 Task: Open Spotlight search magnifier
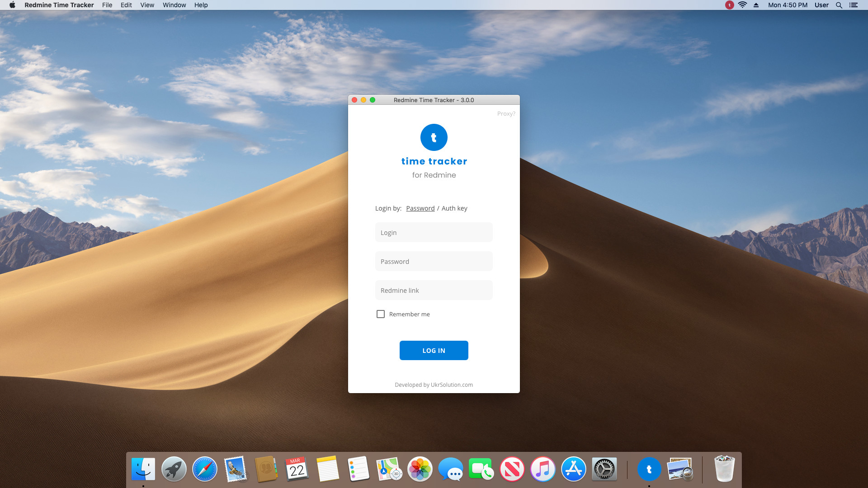coord(839,5)
